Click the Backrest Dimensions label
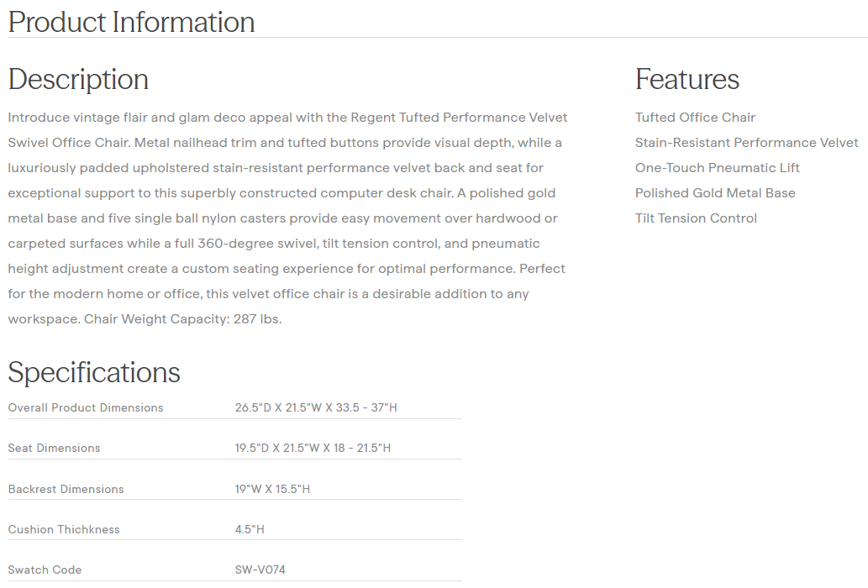The height and width of the screenshot is (588, 868). point(66,489)
